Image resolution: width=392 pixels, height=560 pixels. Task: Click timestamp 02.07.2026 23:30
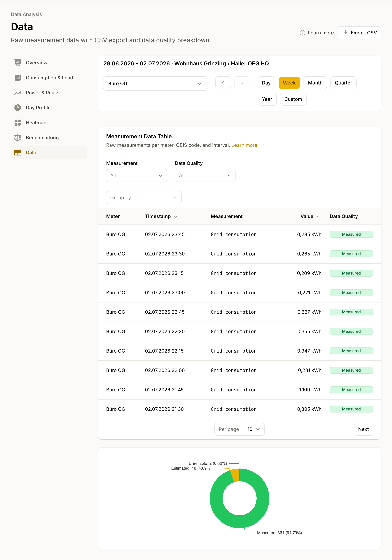[x=165, y=254]
